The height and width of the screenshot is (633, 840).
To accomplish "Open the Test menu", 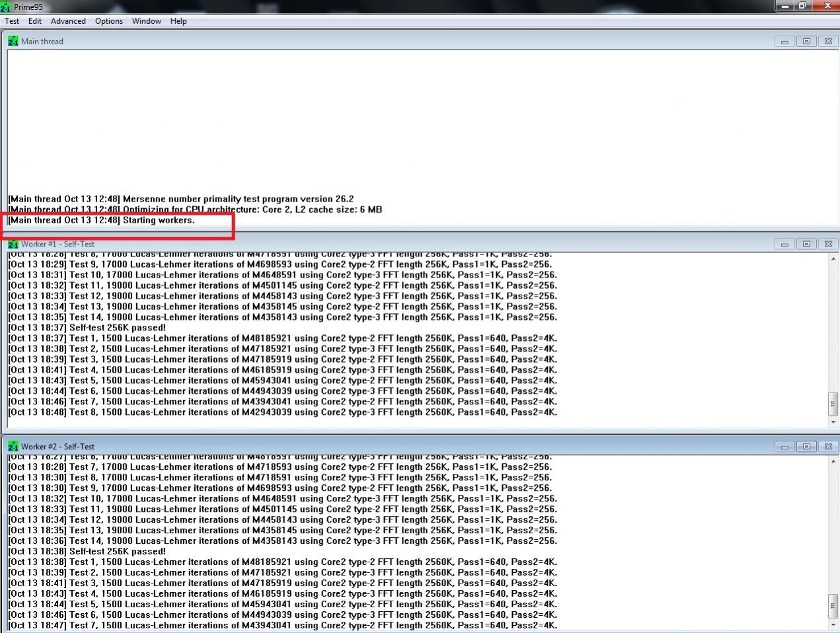I will (12, 21).
